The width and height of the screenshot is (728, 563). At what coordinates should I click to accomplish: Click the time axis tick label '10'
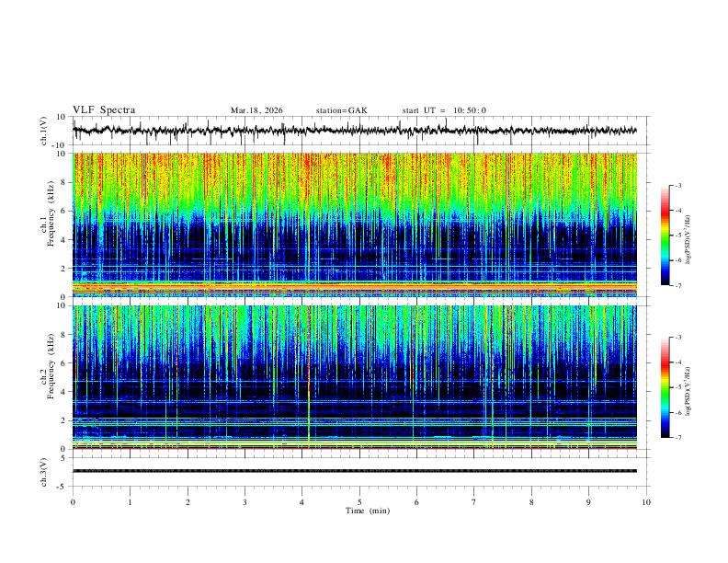646,502
